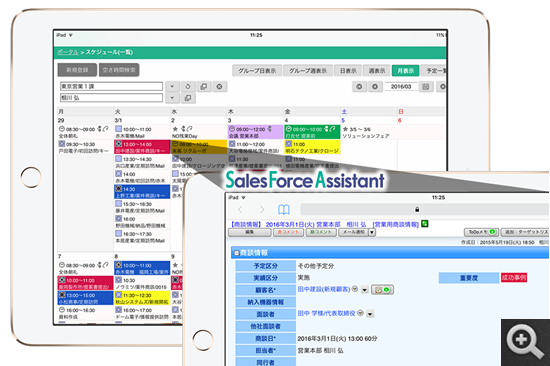Open the red 13:00~14:00 event on 3/1
Viewport: 550px width, 366px height.
click(142, 147)
